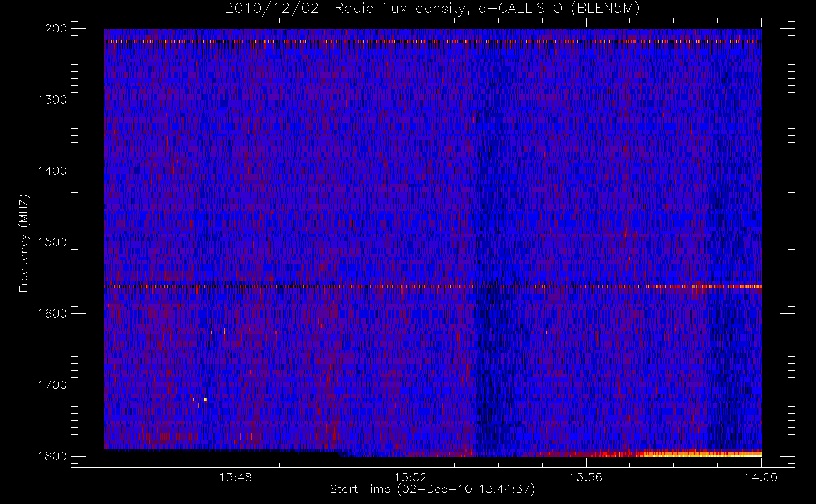Click the orange interference line near 1220 MHz
The height and width of the screenshot is (504, 816).
pyautogui.click(x=433, y=41)
